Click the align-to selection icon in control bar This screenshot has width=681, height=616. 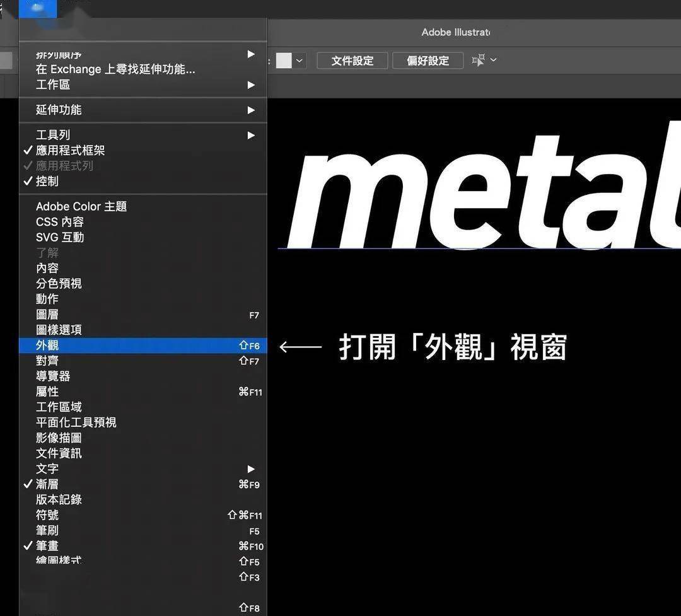tap(478, 61)
